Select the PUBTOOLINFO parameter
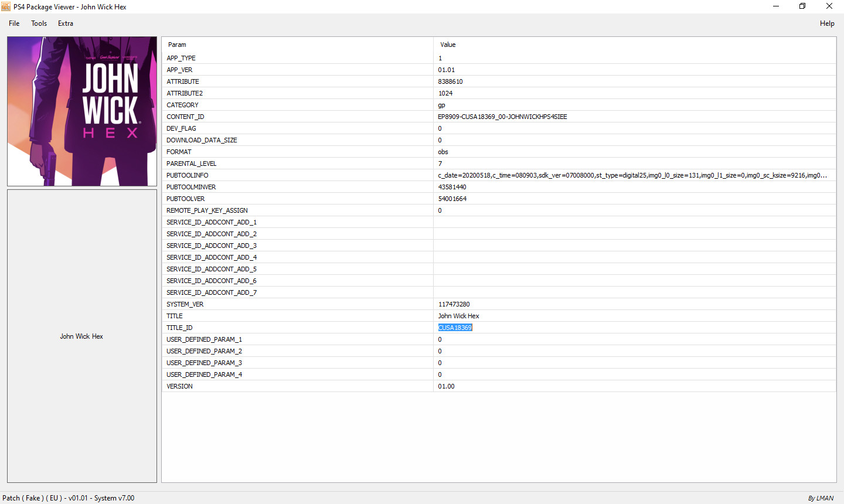Viewport: 844px width, 504px height. tap(187, 175)
